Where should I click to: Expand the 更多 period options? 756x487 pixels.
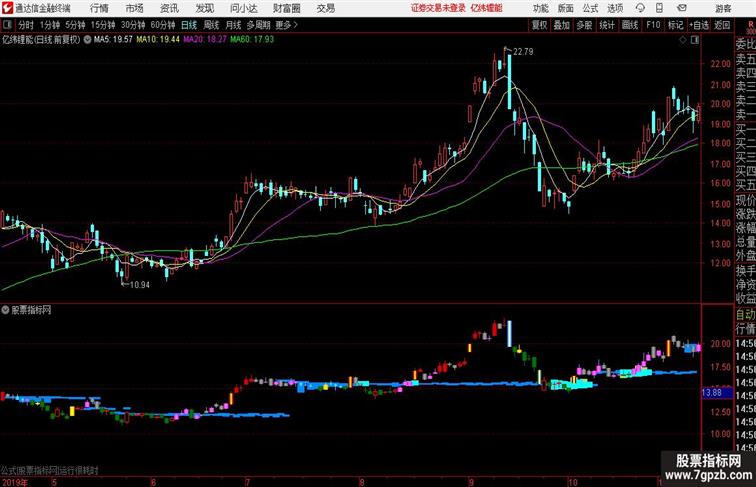pos(286,25)
